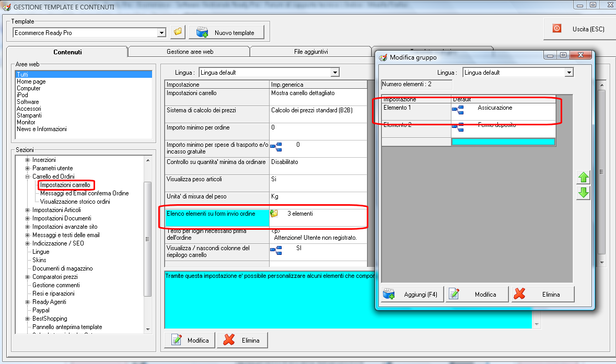
Task: Click Nuovo template button
Action: 226,32
